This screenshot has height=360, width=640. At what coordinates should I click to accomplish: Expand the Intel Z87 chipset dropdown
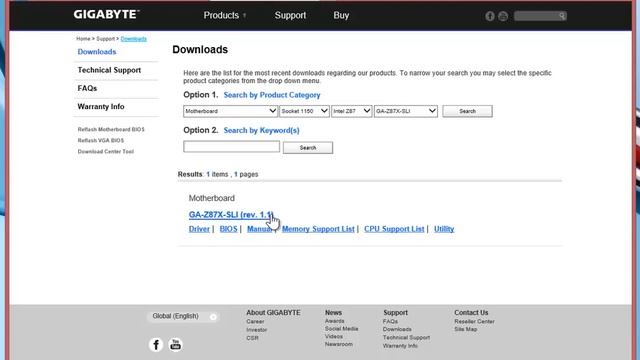tap(351, 111)
